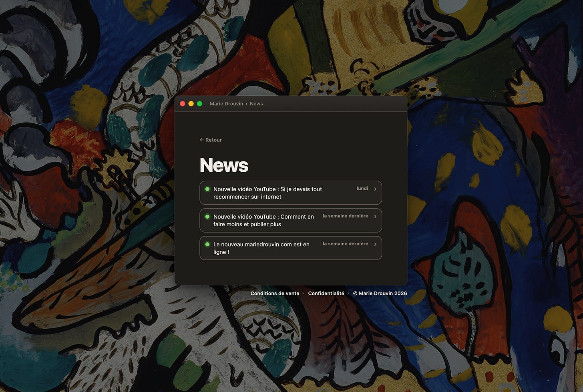Click 'la semaine dernière' on the 'Comment en faire moins' row
Screen dimensions: 583x392
click(345, 216)
